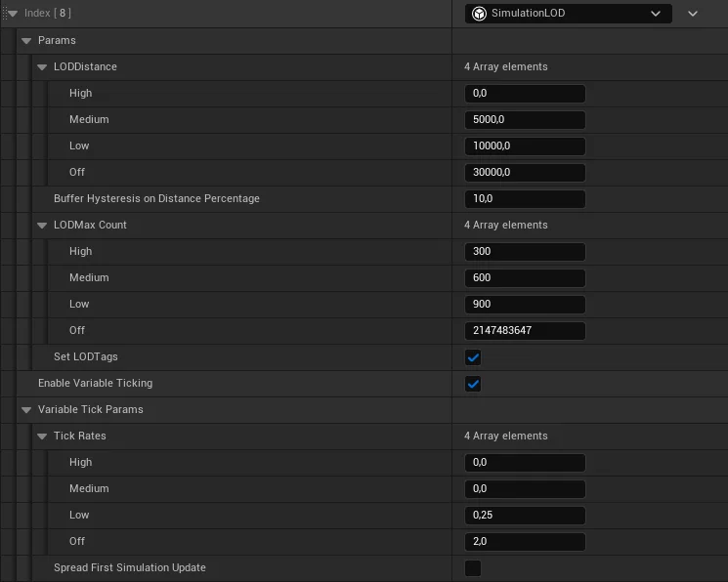Click the LODDistance Medium value field

(x=525, y=120)
